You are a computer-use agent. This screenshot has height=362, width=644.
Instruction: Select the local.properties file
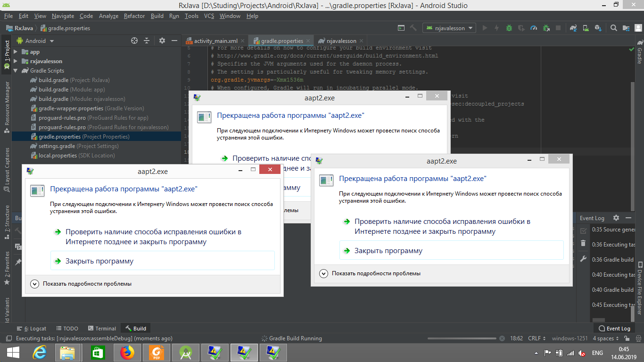(73, 156)
